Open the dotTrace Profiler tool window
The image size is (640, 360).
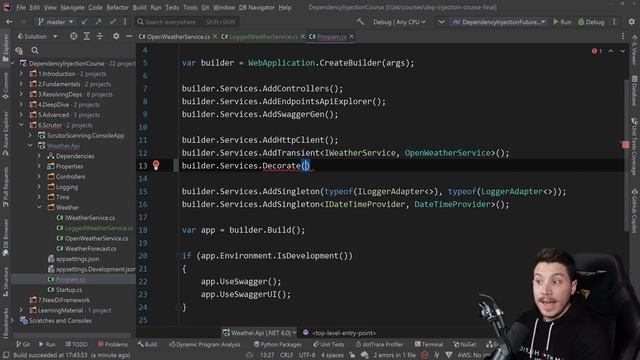point(380,344)
